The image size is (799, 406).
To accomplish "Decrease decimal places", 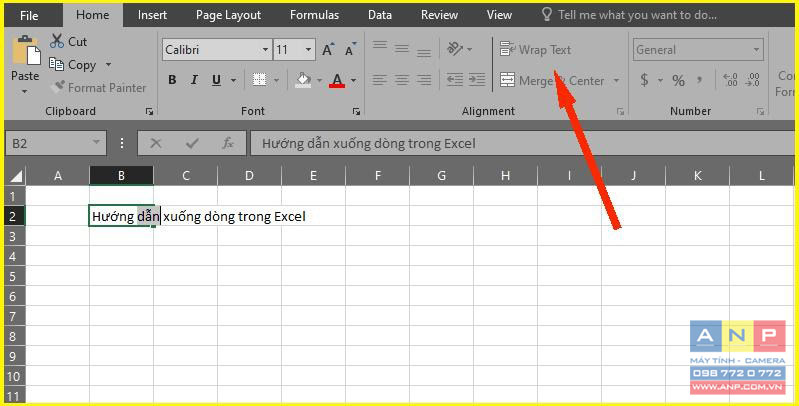I will pos(752,80).
